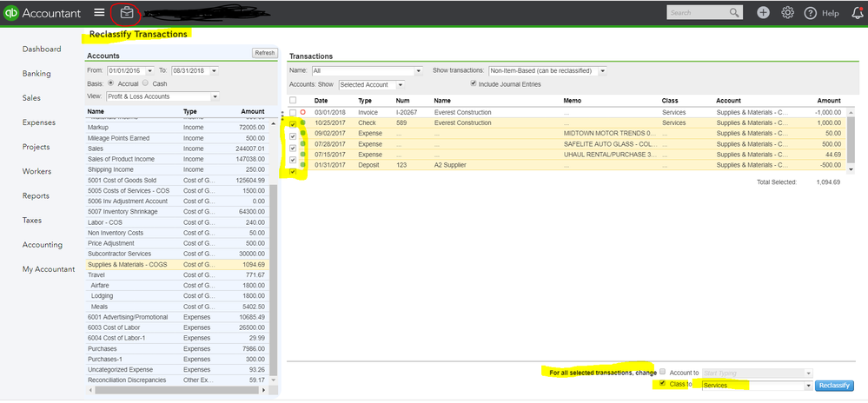Click the Refresh button
868x403 pixels.
click(x=264, y=53)
